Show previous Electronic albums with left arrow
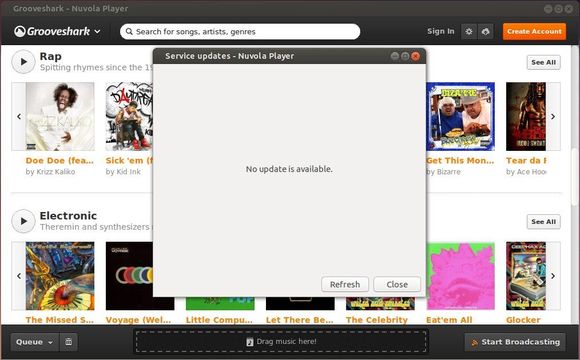 [x=19, y=276]
